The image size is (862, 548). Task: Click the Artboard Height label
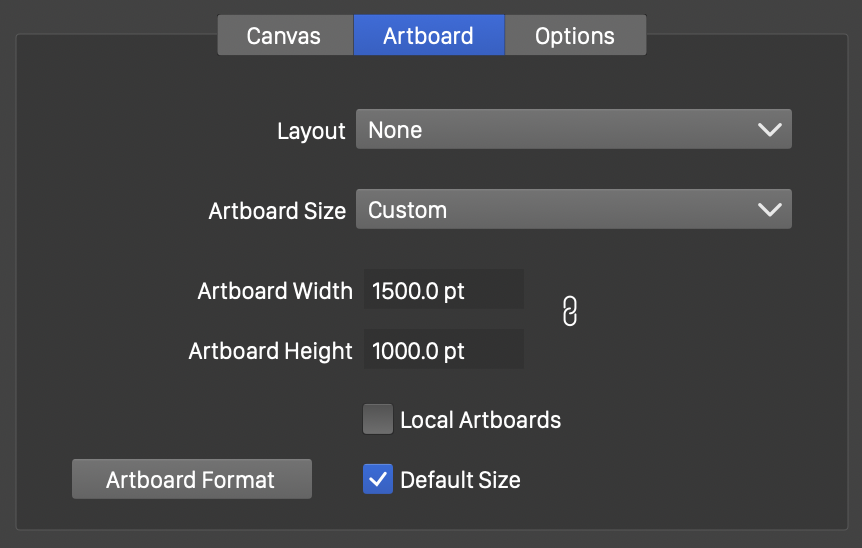coord(270,351)
